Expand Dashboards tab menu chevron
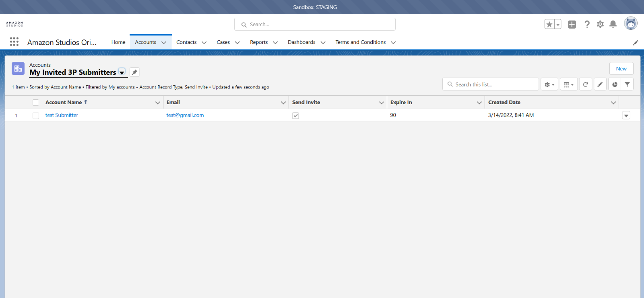This screenshot has height=298, width=644. pyautogui.click(x=323, y=43)
